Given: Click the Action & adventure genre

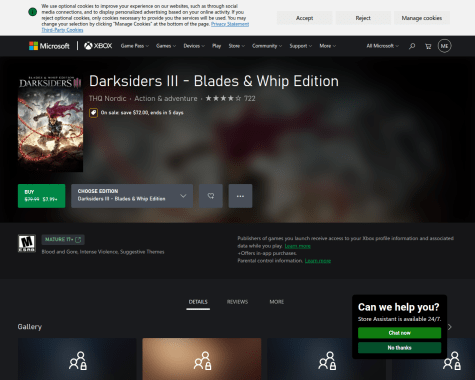Looking at the screenshot, I should coord(166,99).
